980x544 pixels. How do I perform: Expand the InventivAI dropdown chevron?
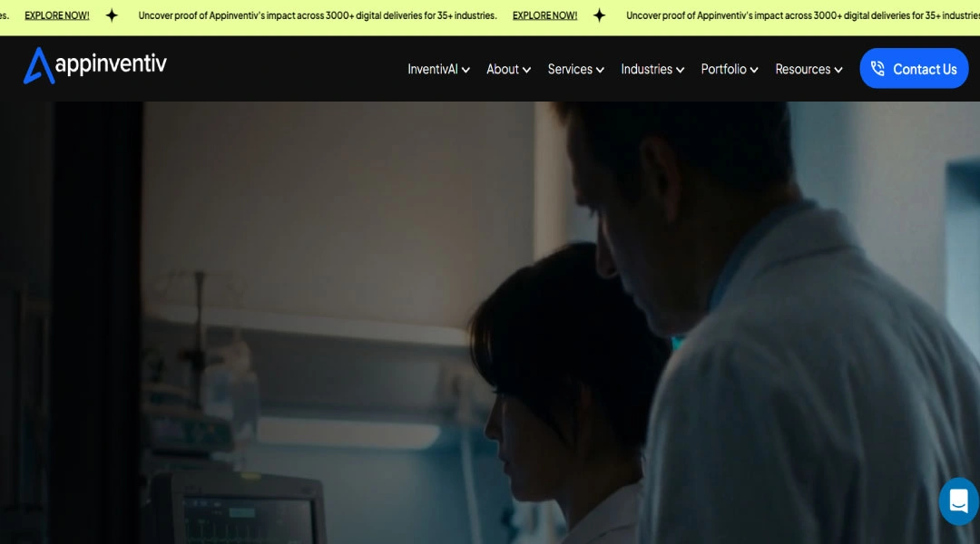point(465,70)
